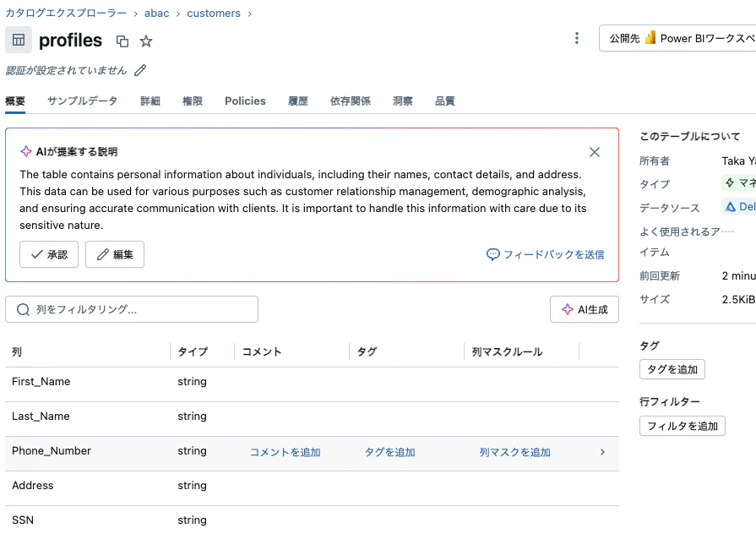This screenshot has height=539, width=756.
Task: Open the three-dot kebab menu
Action: coord(577,38)
